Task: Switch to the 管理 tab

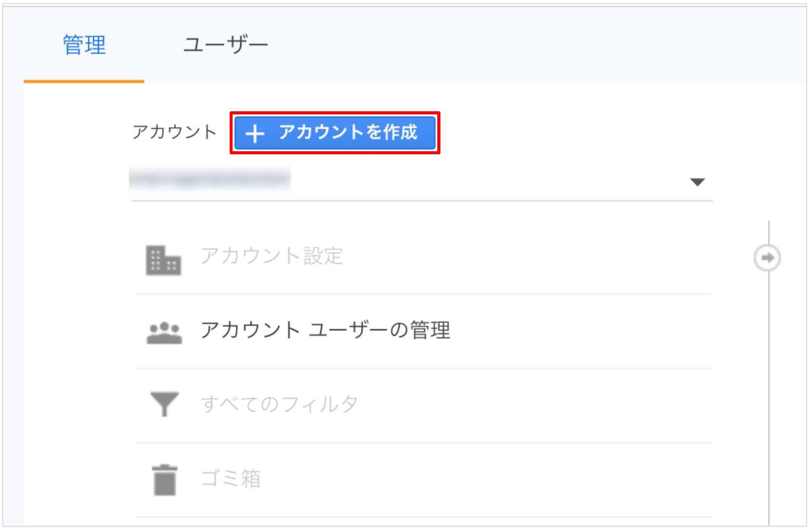Action: 84,45
